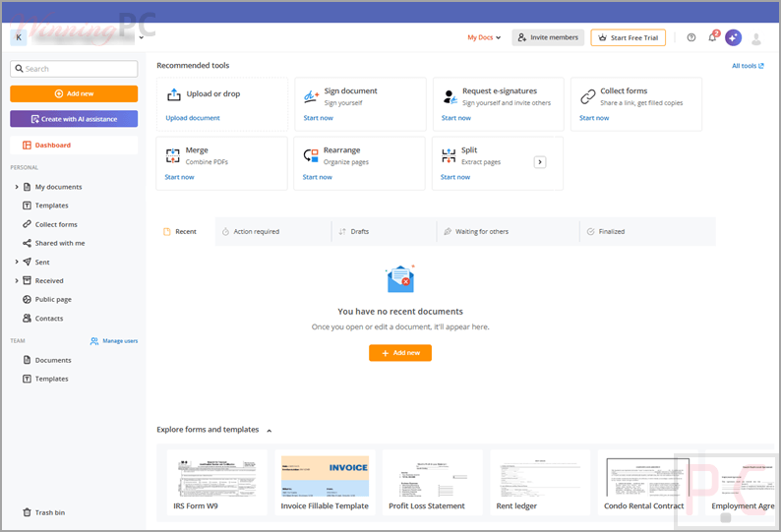
Task: Click the Upload or drop icon
Action: pyautogui.click(x=174, y=94)
